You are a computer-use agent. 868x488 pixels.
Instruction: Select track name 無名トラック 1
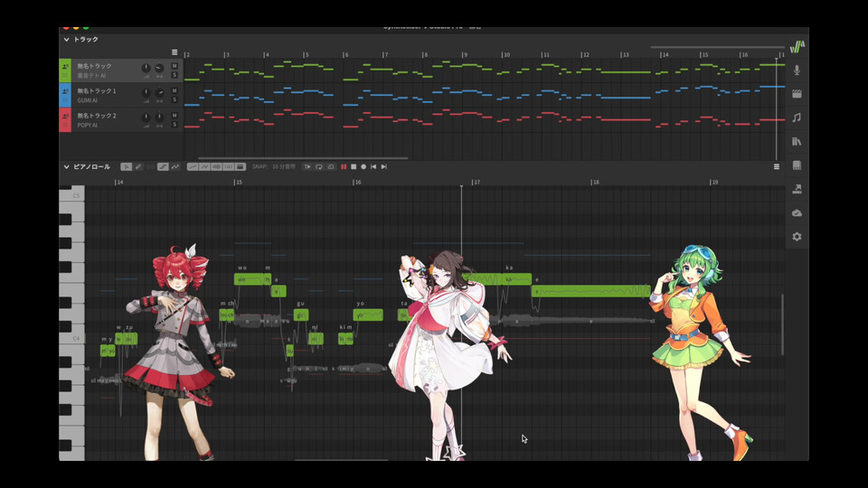coord(97,90)
